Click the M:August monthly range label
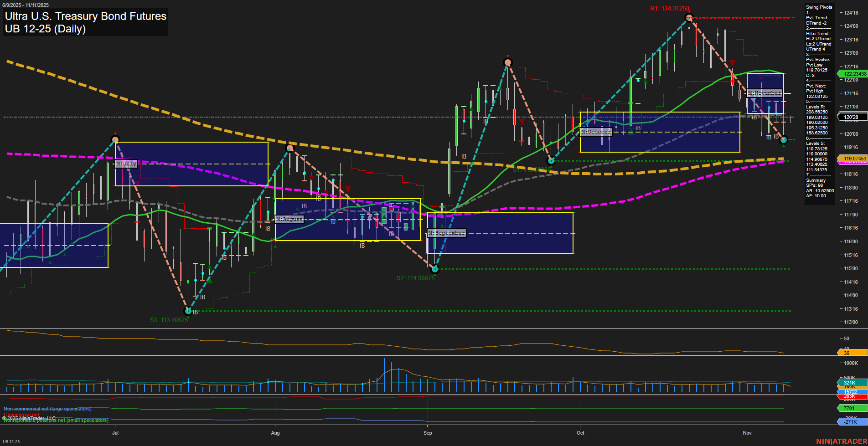The width and height of the screenshot is (868, 446). point(289,219)
